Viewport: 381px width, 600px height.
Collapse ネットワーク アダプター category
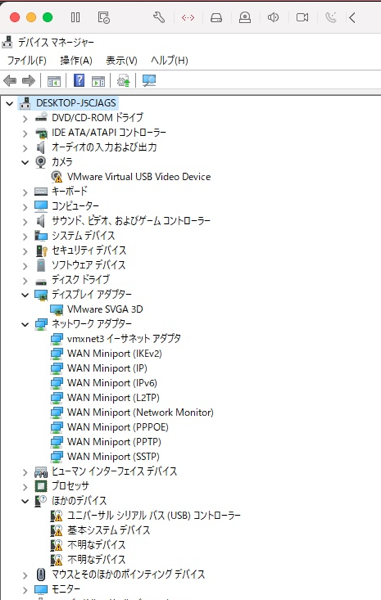[25, 324]
